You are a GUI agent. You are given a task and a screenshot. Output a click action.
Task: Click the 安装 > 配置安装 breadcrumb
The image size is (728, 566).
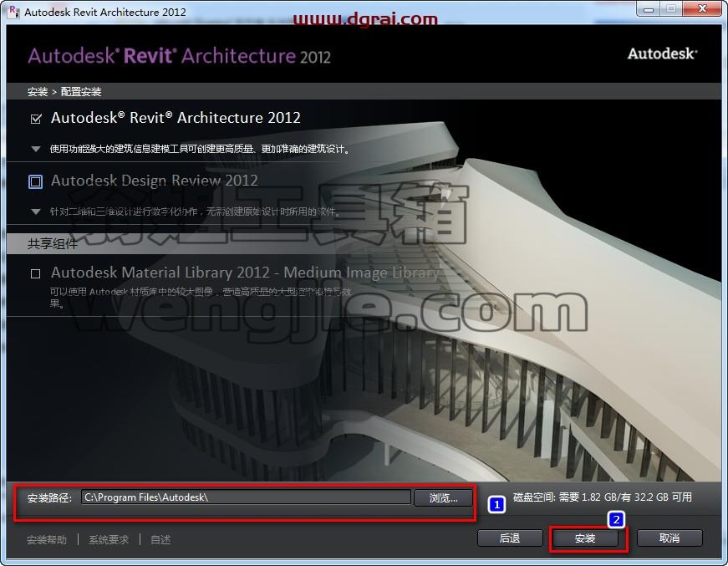click(64, 92)
